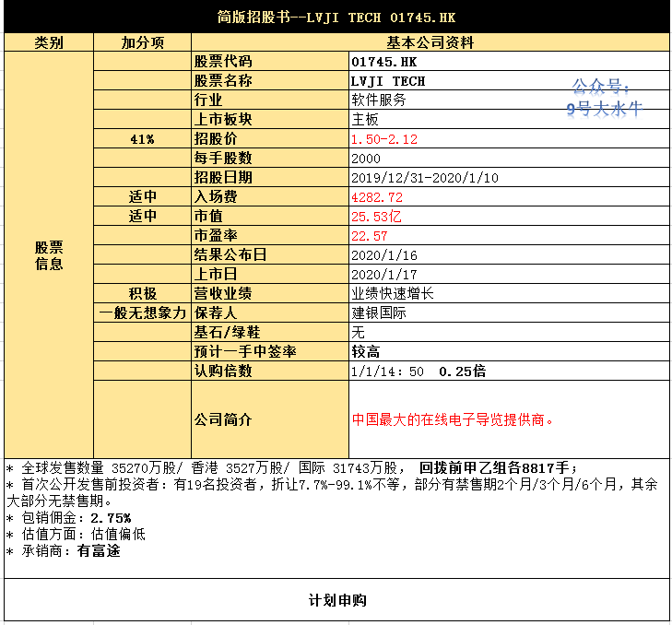Click the 加分项 header cell
Image resolution: width=672 pixels, height=625 pixels.
[142, 42]
